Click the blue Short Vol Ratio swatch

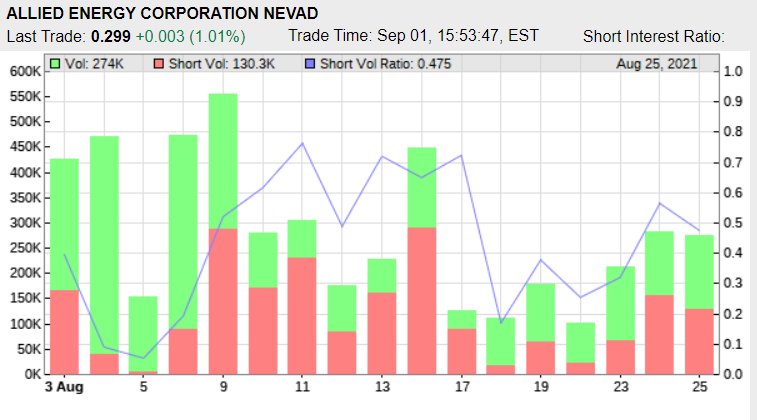310,64
